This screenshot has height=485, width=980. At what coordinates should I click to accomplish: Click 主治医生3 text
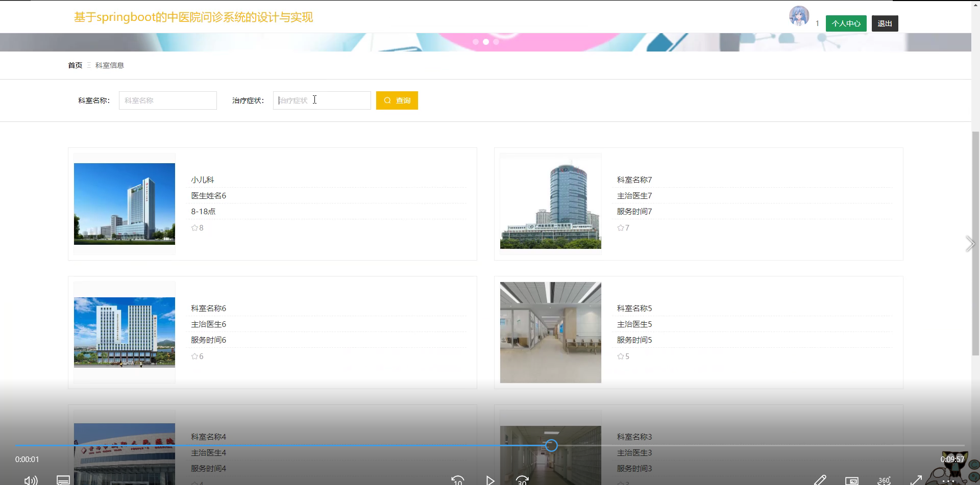coord(634,453)
